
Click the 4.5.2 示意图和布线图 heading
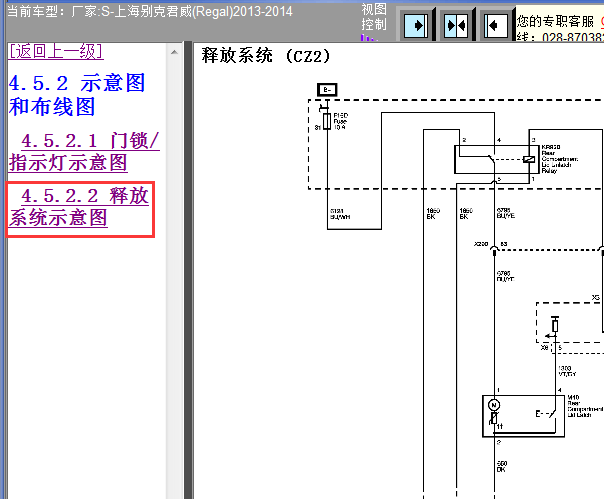point(77,95)
